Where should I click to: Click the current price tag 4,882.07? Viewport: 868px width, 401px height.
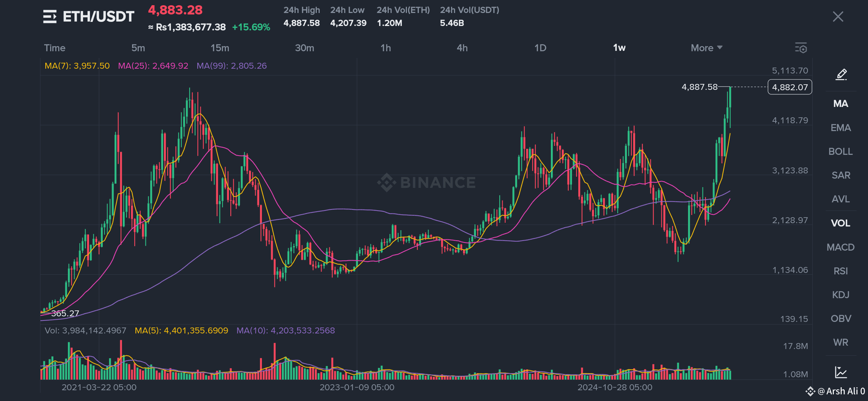tap(790, 87)
